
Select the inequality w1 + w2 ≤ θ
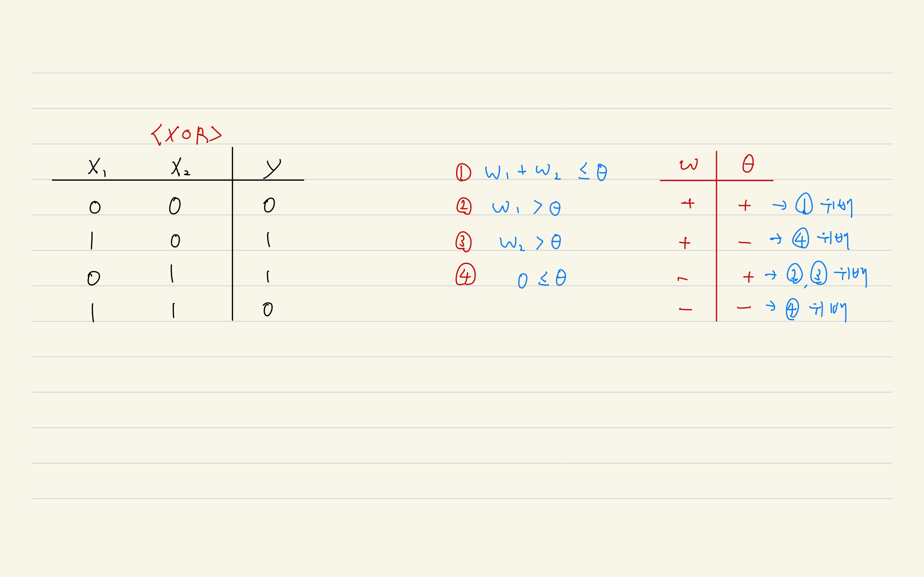(546, 172)
